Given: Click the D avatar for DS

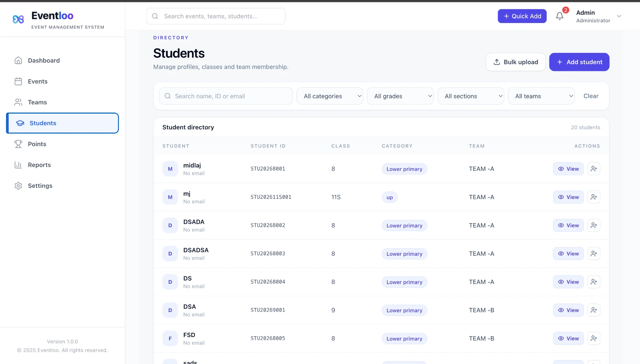Looking at the screenshot, I should click(x=170, y=282).
